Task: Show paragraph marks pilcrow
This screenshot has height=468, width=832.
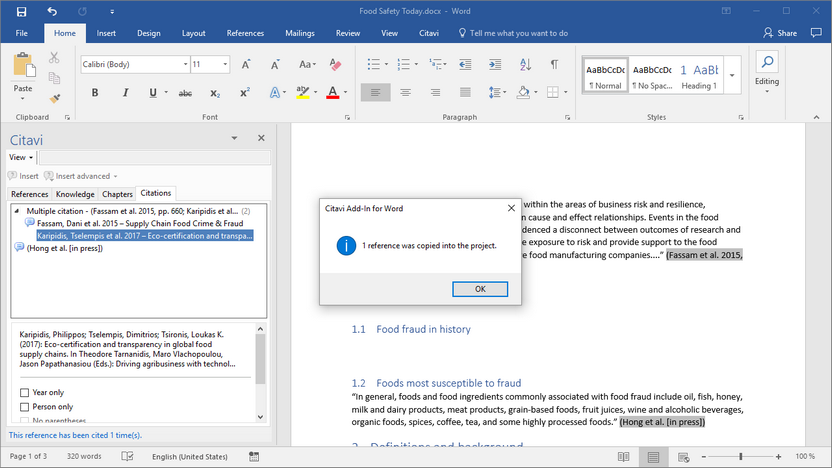Action: coord(554,65)
